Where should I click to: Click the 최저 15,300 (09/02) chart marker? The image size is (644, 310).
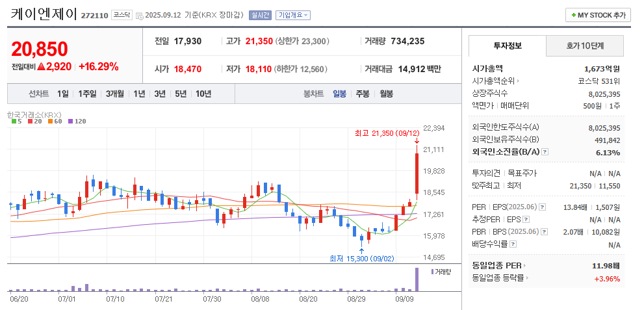point(362,259)
